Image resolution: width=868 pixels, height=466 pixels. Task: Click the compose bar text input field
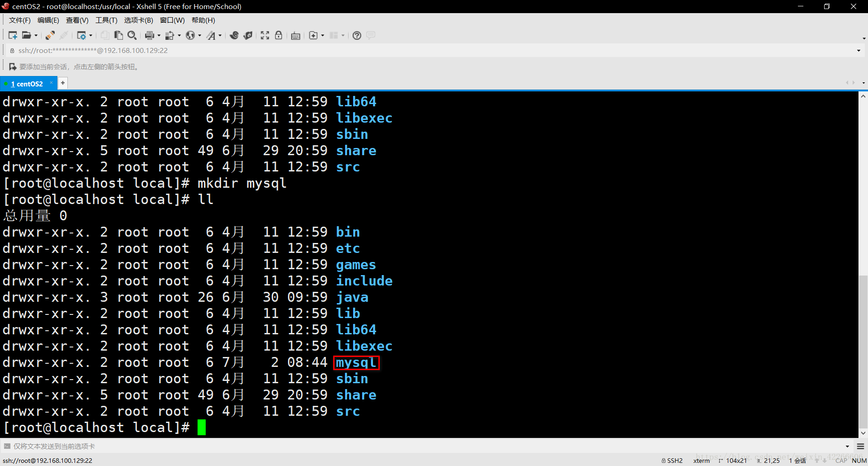(425, 446)
